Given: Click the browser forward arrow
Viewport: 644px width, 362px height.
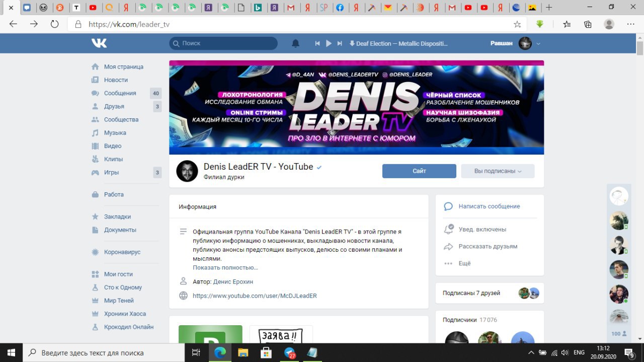Looking at the screenshot, I should point(34,24).
